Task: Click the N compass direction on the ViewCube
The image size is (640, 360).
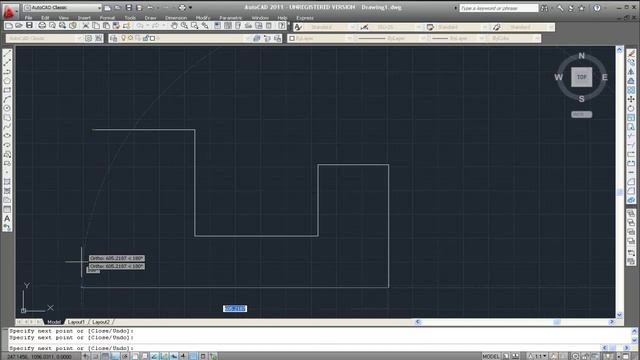Action: point(581,56)
